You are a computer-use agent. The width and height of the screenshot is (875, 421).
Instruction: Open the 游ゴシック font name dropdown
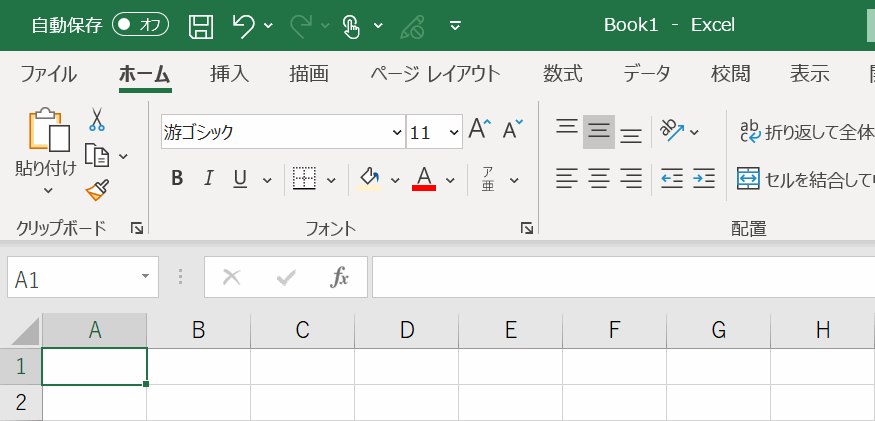pyautogui.click(x=396, y=132)
